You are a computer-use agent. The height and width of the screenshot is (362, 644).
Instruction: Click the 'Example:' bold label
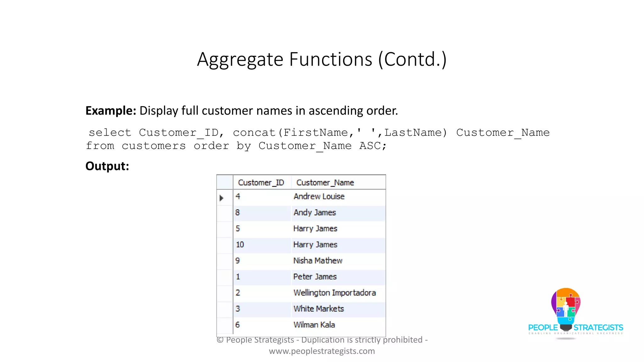click(x=111, y=111)
